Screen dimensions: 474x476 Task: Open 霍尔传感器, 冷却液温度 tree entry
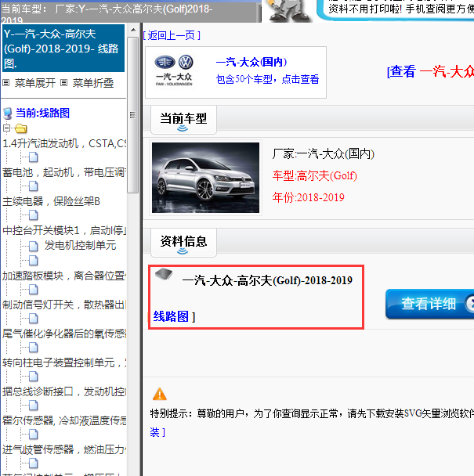[x=64, y=420]
